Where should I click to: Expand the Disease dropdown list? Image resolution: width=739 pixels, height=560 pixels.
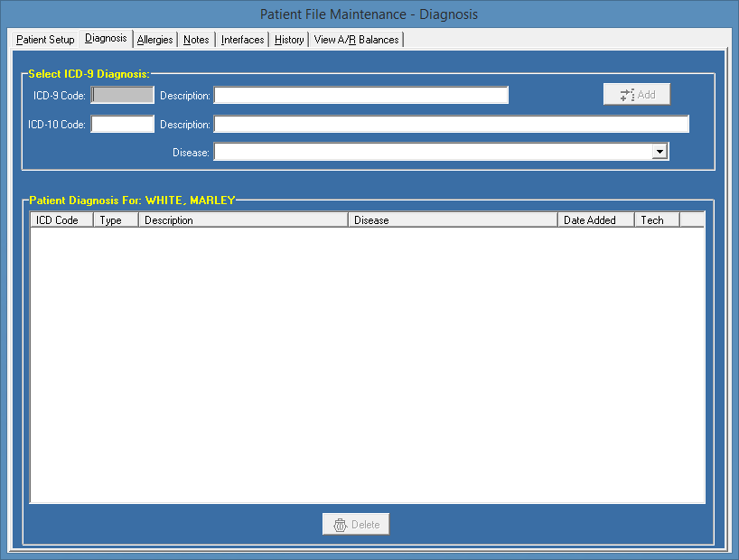click(660, 153)
